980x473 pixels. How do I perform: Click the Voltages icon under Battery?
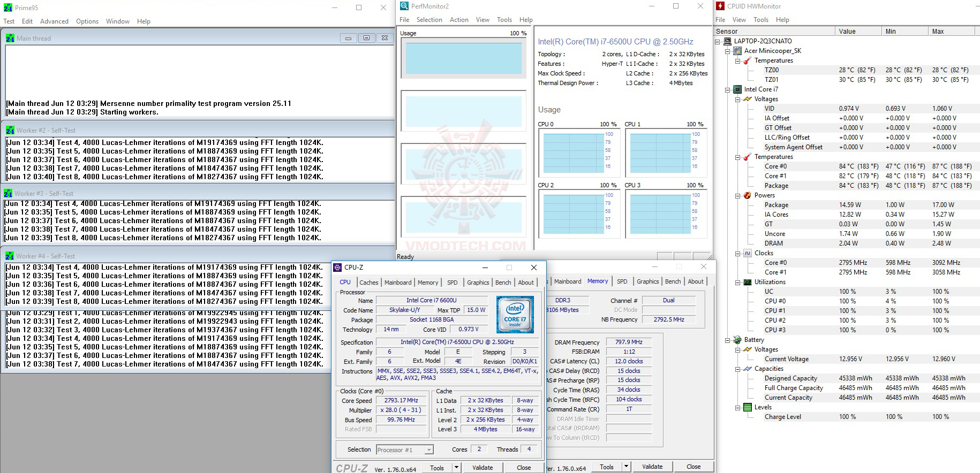point(748,349)
